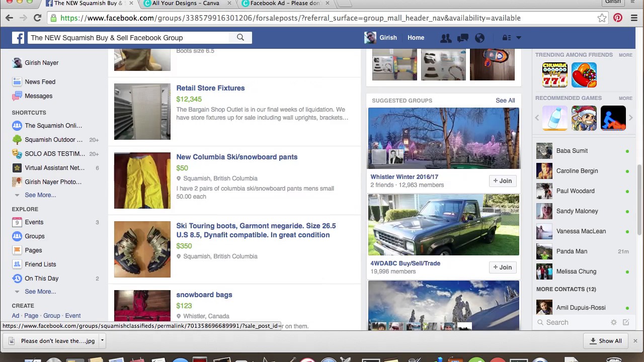Close the downloads bar

[635, 341]
